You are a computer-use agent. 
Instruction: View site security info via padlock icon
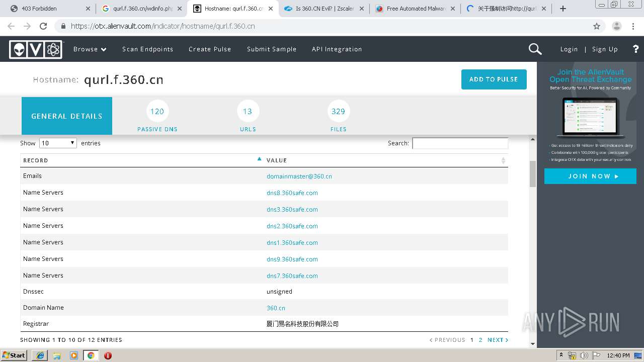(x=63, y=26)
